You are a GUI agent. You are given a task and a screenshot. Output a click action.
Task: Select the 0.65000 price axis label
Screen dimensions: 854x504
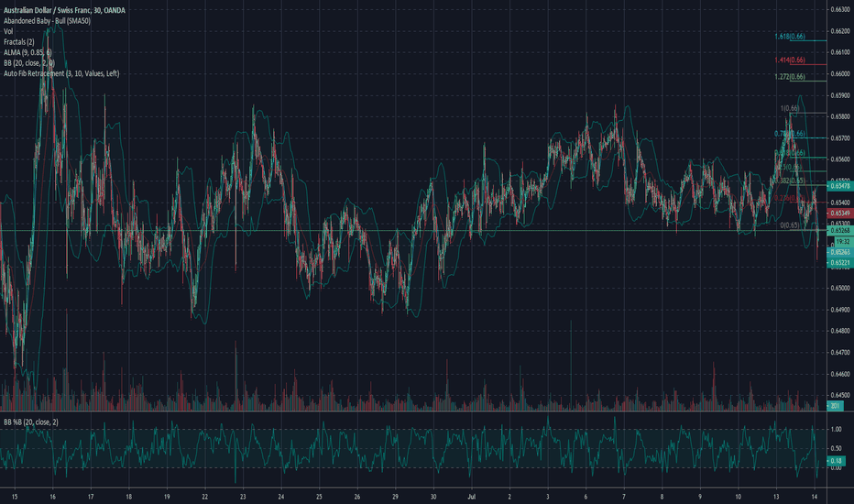click(x=840, y=289)
